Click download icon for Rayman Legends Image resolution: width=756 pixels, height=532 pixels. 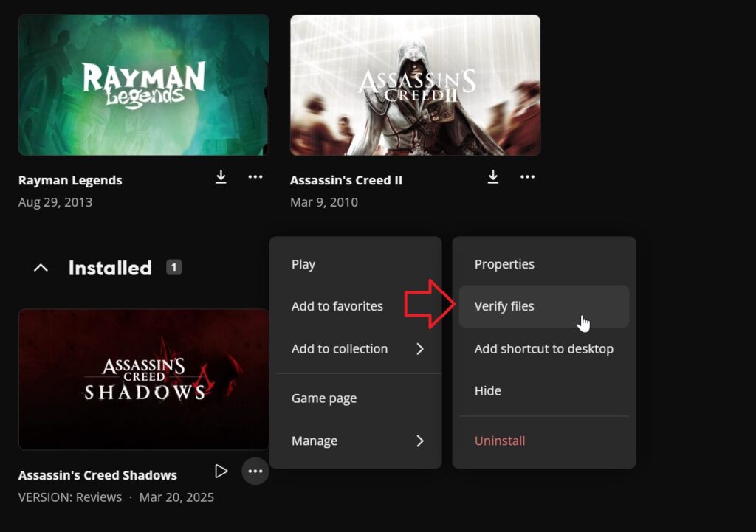click(x=221, y=177)
